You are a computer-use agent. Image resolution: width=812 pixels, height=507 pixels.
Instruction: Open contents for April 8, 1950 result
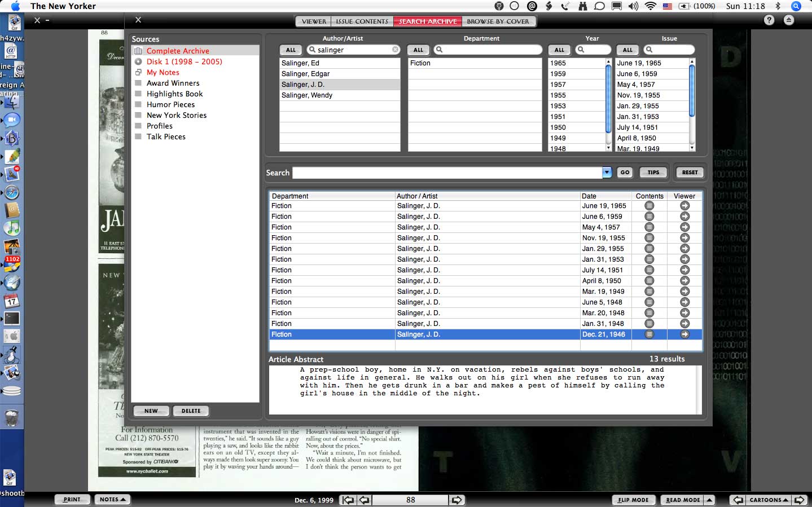(649, 281)
